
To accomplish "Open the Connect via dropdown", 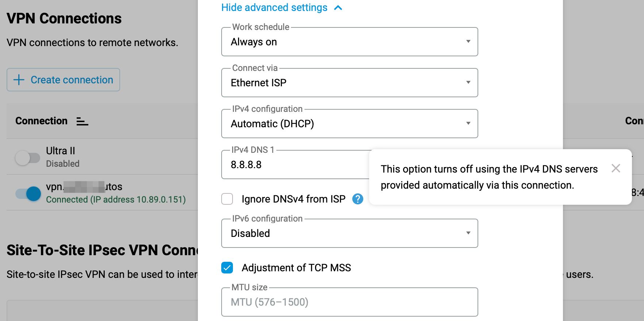I will [x=349, y=83].
